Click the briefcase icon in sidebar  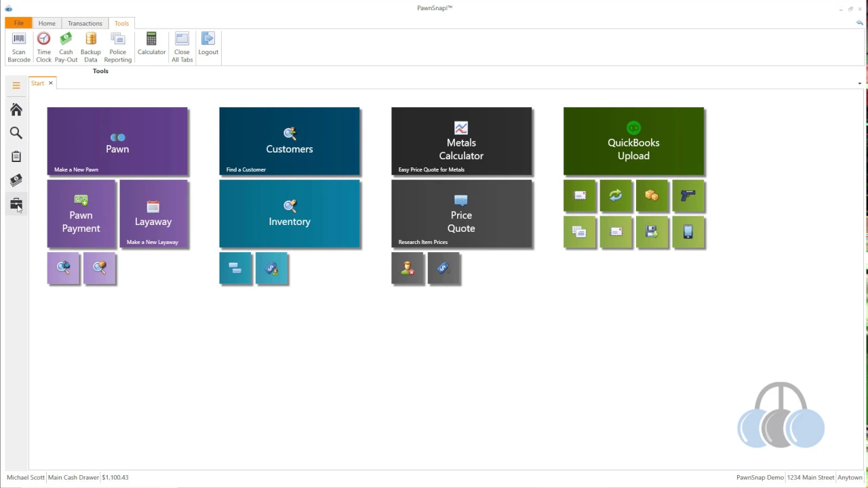[16, 203]
